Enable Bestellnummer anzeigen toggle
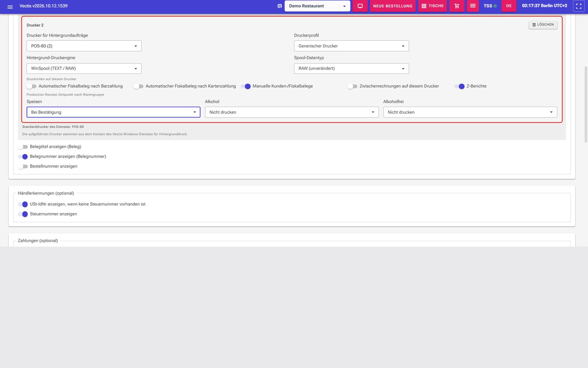 point(23,166)
